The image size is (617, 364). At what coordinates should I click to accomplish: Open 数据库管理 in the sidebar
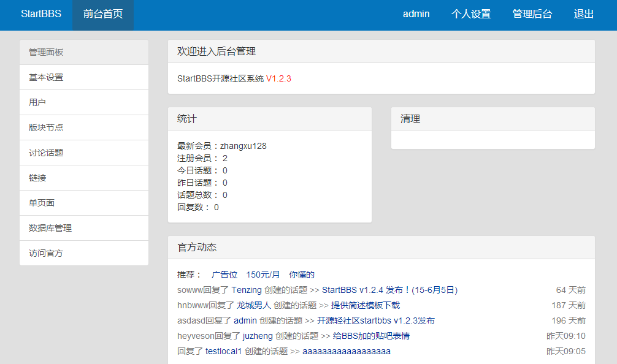tap(84, 229)
